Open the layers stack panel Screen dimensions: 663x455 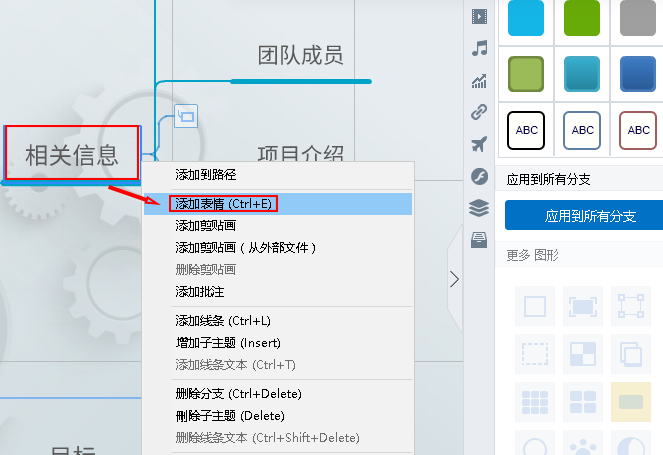[480, 208]
